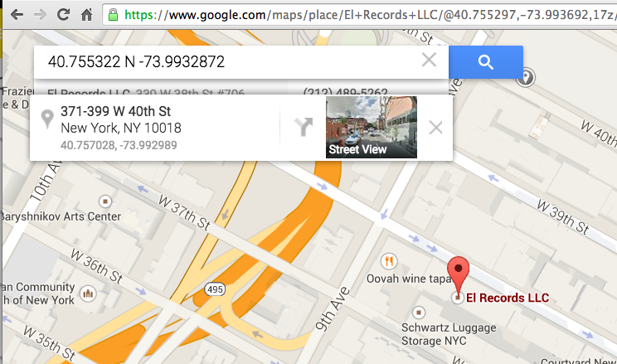Close the 371-399 W 40th St card
This screenshot has width=617, height=364.
[435, 128]
